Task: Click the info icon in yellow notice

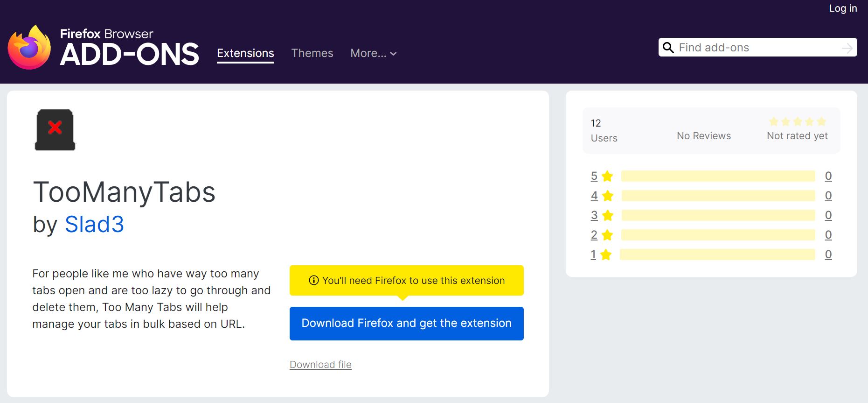Action: (x=314, y=280)
